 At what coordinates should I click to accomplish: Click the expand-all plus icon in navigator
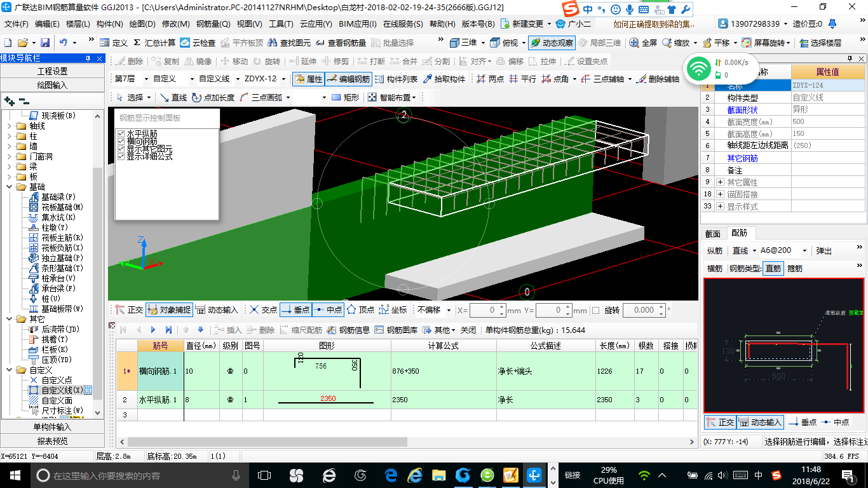click(x=9, y=101)
